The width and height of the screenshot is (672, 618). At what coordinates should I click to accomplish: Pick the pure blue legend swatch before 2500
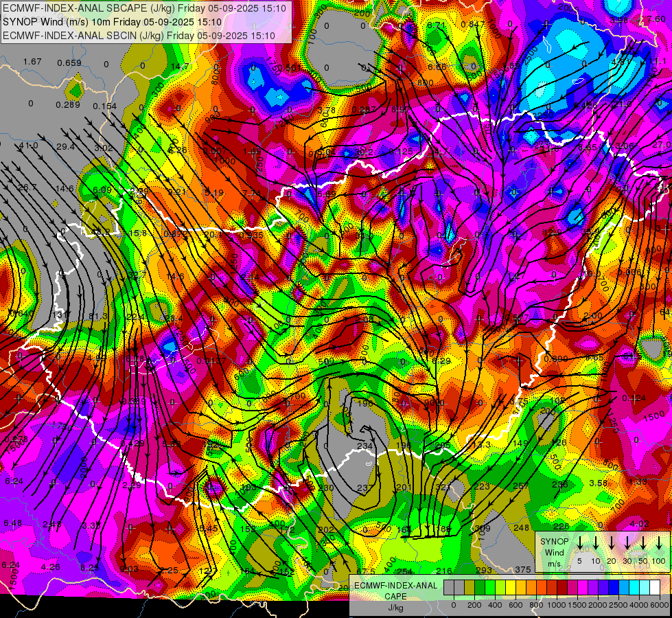pyautogui.click(x=614, y=587)
